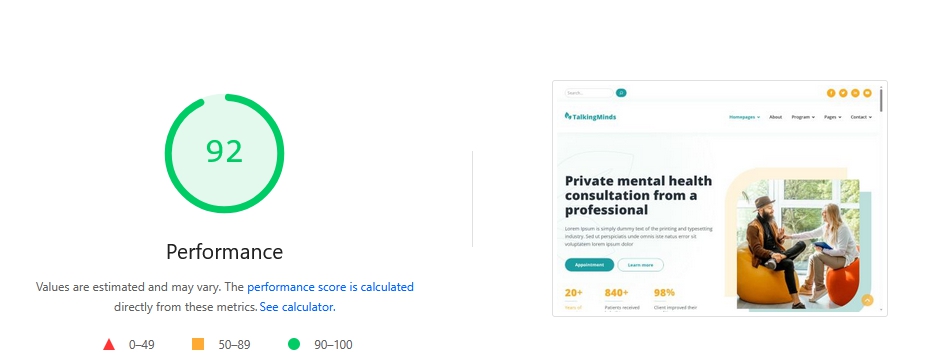Click the Learn more button
Image resolution: width=938 pixels, height=362 pixels.
pyautogui.click(x=640, y=264)
